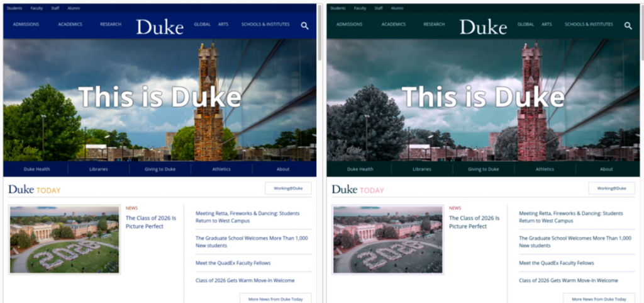Image resolution: width=644 pixels, height=303 pixels.
Task: Go to Giving to Duke in teal bar
Action: (x=483, y=169)
